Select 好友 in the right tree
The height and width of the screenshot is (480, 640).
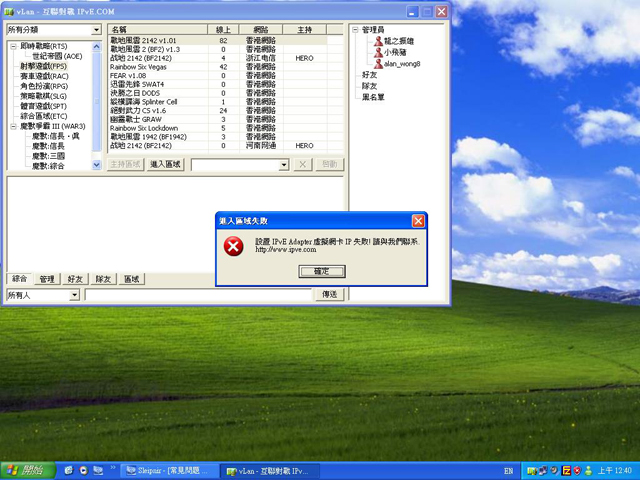click(369, 75)
